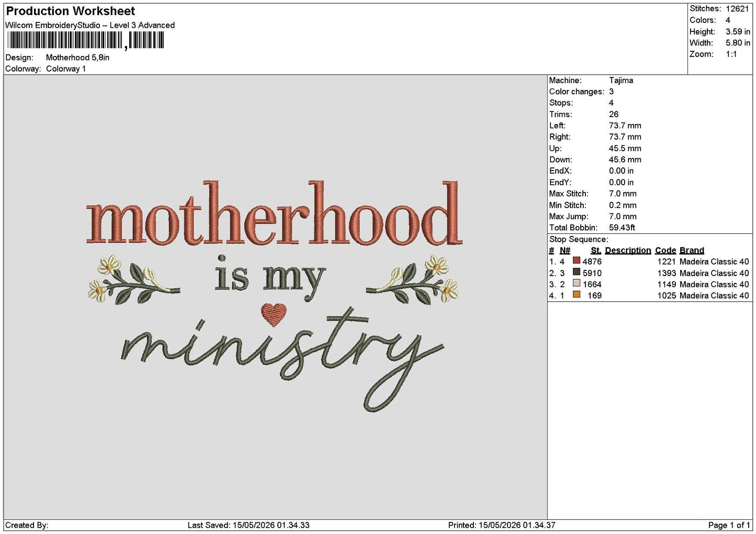
Task: Click the Up value 45.5 mm
Action: [x=625, y=149]
